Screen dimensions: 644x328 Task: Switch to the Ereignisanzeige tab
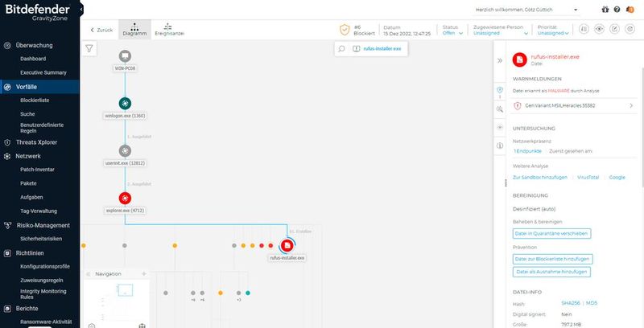click(169, 30)
